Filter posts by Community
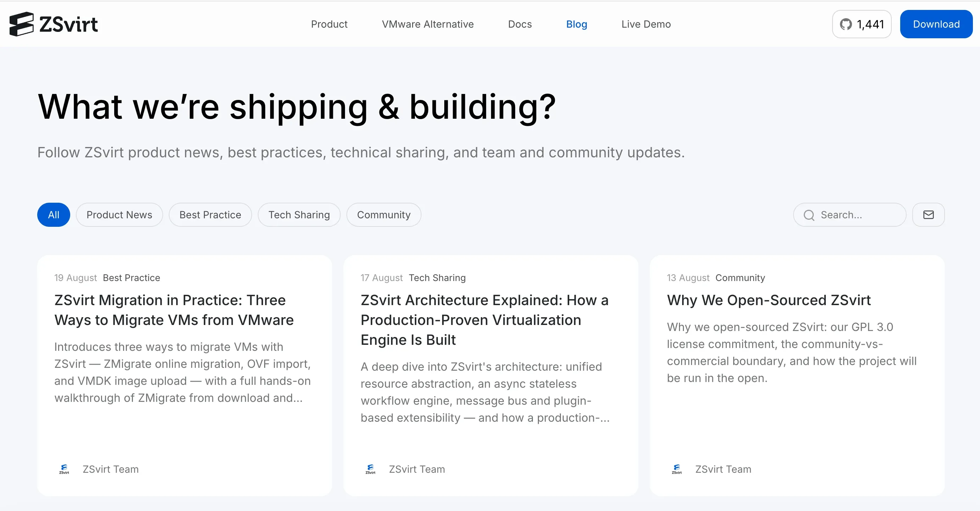Screen dimensions: 980x511 [384, 215]
